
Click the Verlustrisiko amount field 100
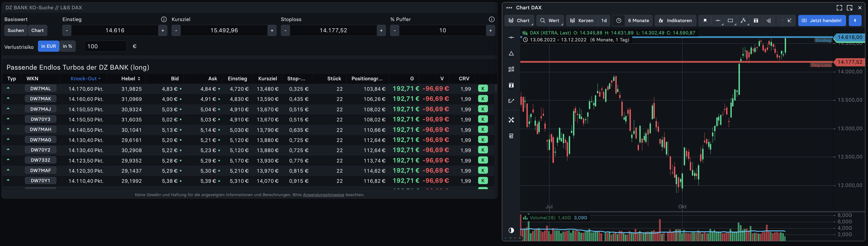point(105,46)
